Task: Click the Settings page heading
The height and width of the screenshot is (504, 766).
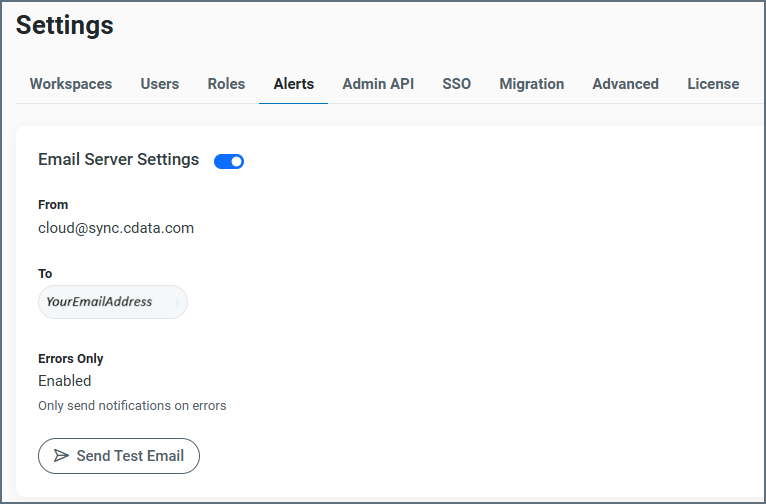Action: (65, 26)
